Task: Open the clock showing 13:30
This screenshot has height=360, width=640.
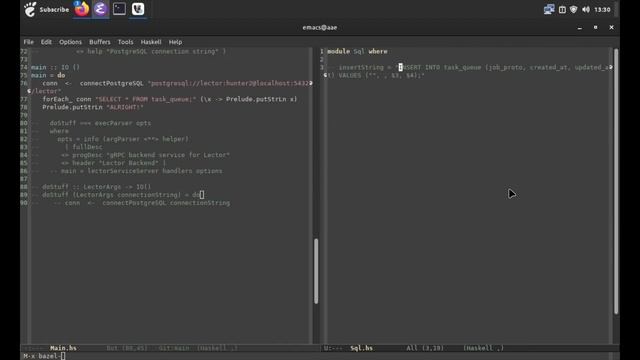Action: pos(602,9)
